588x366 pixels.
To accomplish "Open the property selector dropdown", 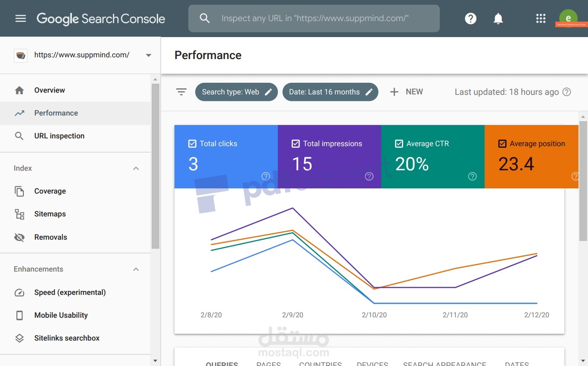I will coord(148,55).
